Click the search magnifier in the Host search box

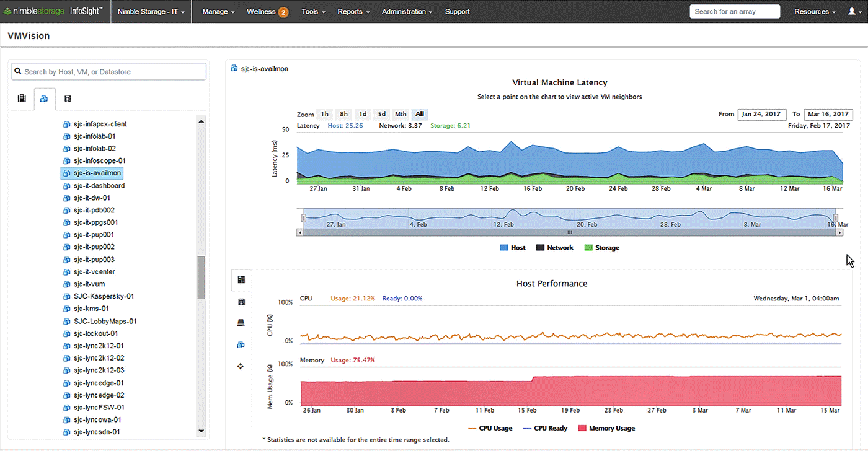(17, 72)
